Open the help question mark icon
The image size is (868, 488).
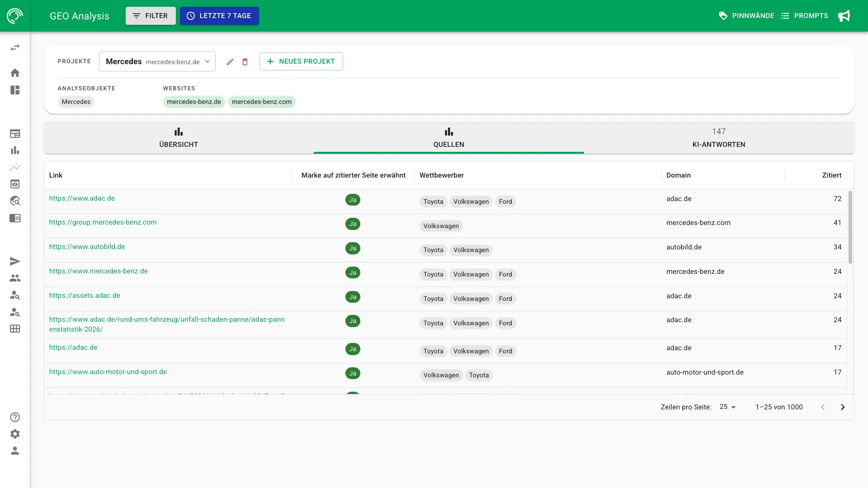pyautogui.click(x=15, y=417)
